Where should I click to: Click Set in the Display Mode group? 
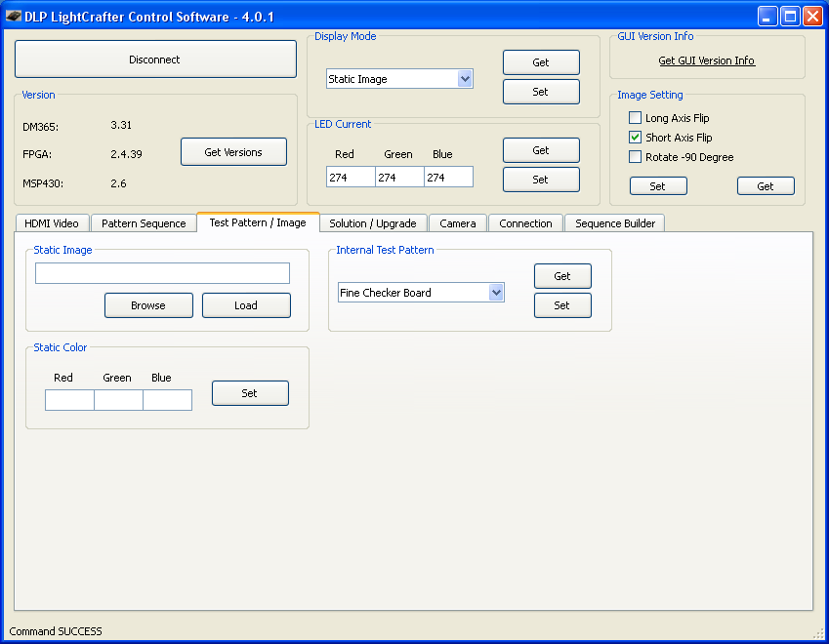(541, 92)
